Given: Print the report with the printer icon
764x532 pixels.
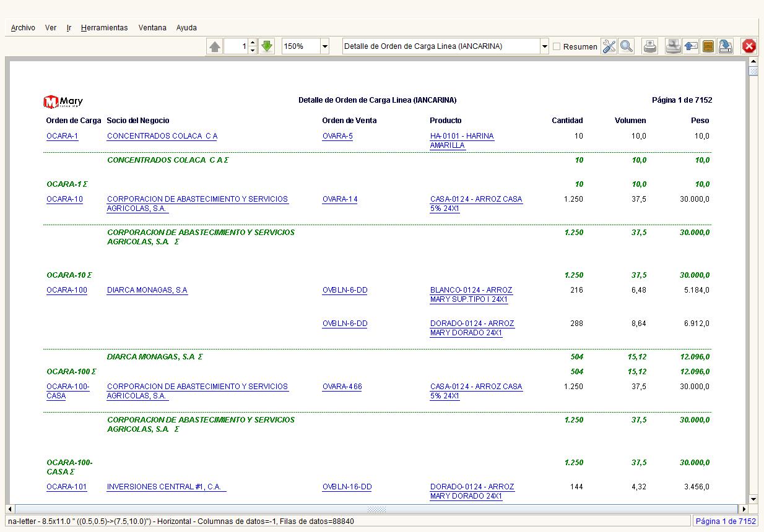Looking at the screenshot, I should coord(650,46).
